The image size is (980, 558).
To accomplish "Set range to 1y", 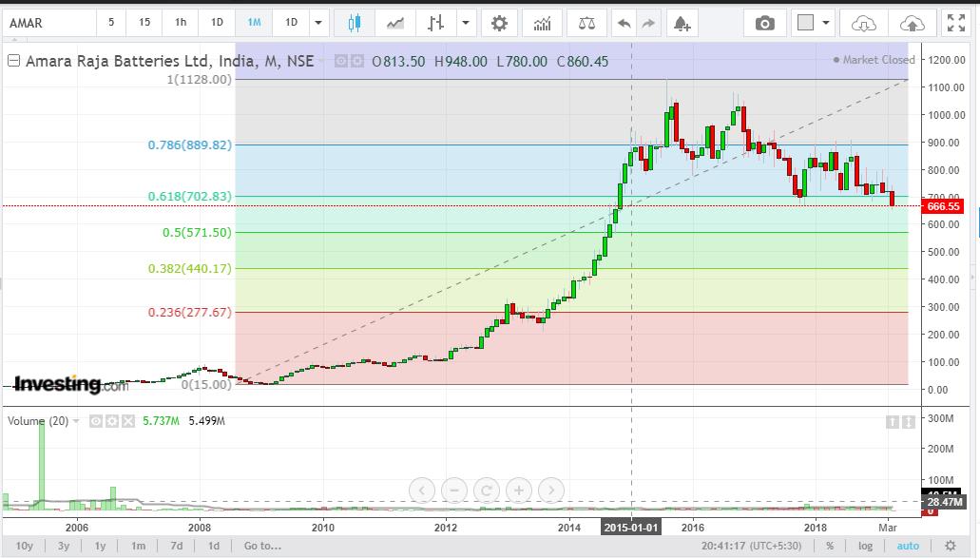I will coord(100,546).
